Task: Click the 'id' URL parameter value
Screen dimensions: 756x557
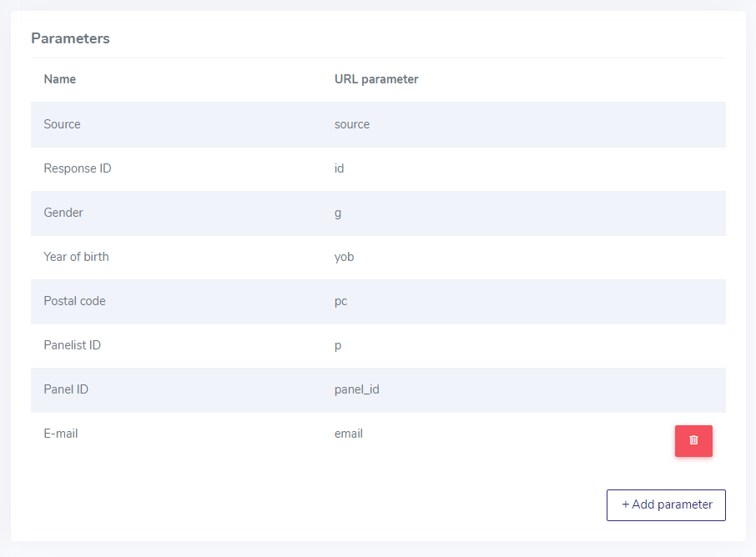Action: (339, 168)
